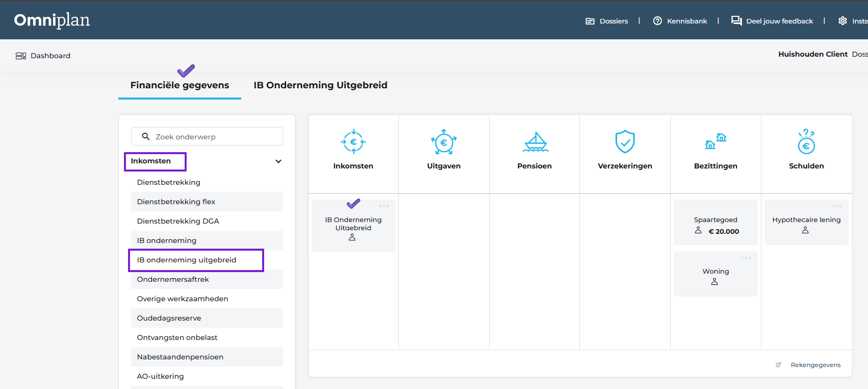Select Oudedagsreserve from the income list
This screenshot has height=389, width=868.
click(169, 318)
